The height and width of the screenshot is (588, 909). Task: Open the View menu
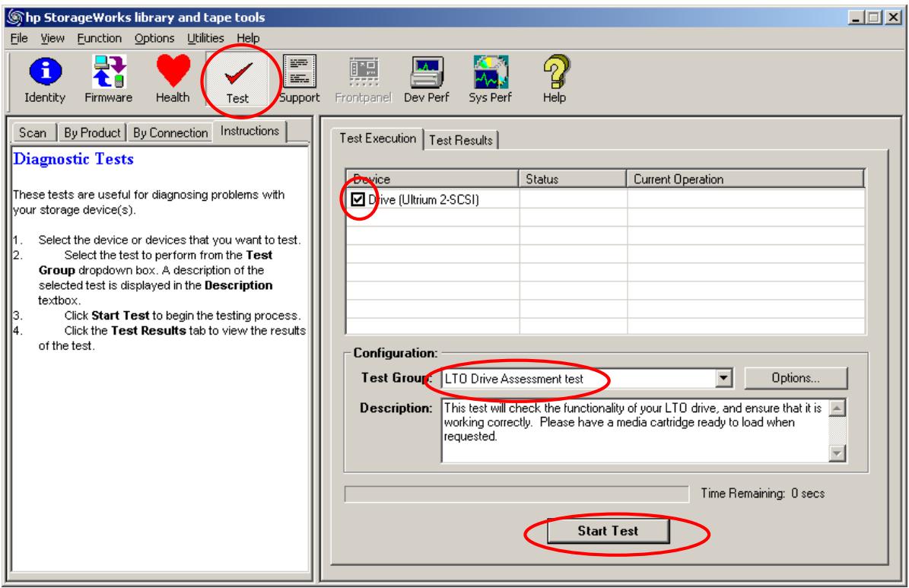tap(52, 38)
